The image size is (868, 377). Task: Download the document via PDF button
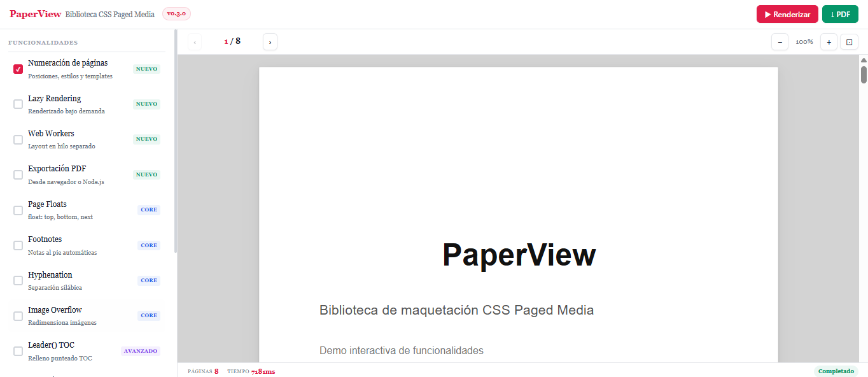(840, 14)
